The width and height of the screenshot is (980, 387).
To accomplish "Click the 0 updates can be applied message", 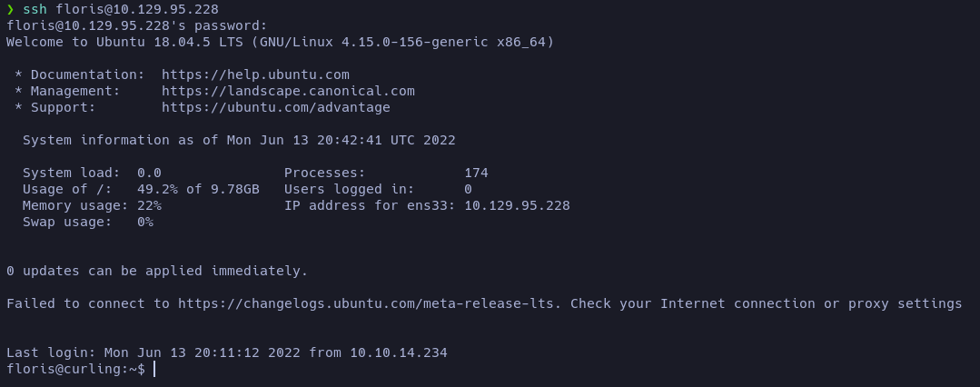I will pos(157,271).
